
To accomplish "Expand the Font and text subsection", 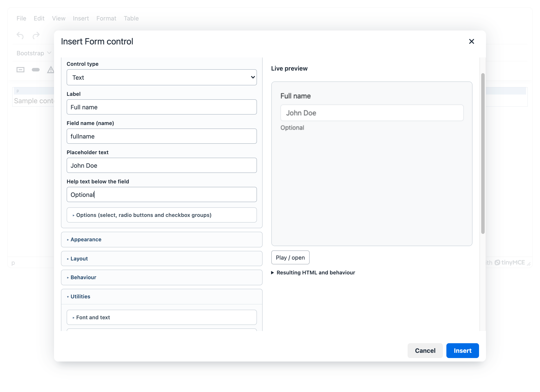I will pyautogui.click(x=162, y=317).
